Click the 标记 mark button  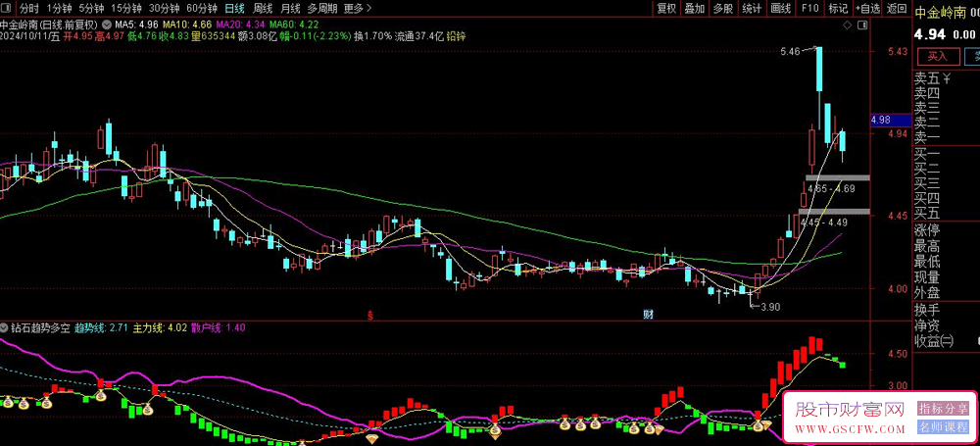pos(838,8)
